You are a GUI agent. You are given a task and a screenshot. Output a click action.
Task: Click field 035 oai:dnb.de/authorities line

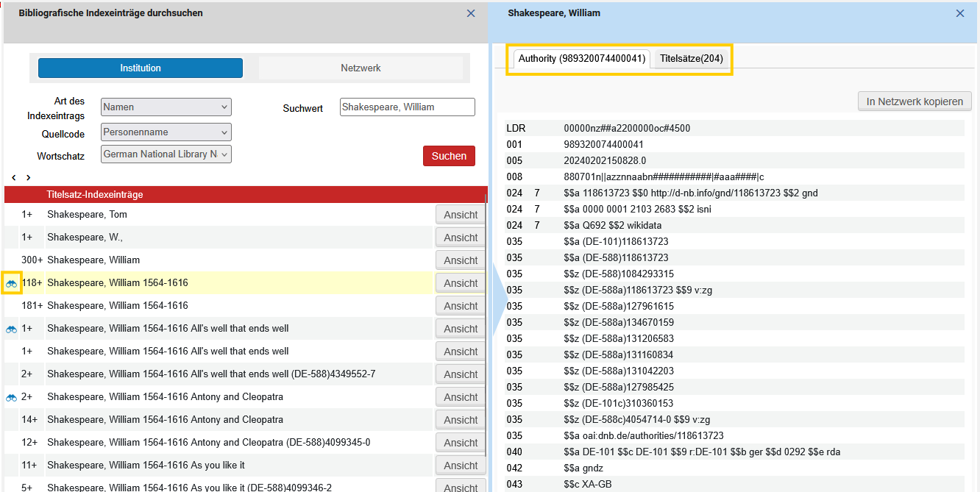click(644, 436)
